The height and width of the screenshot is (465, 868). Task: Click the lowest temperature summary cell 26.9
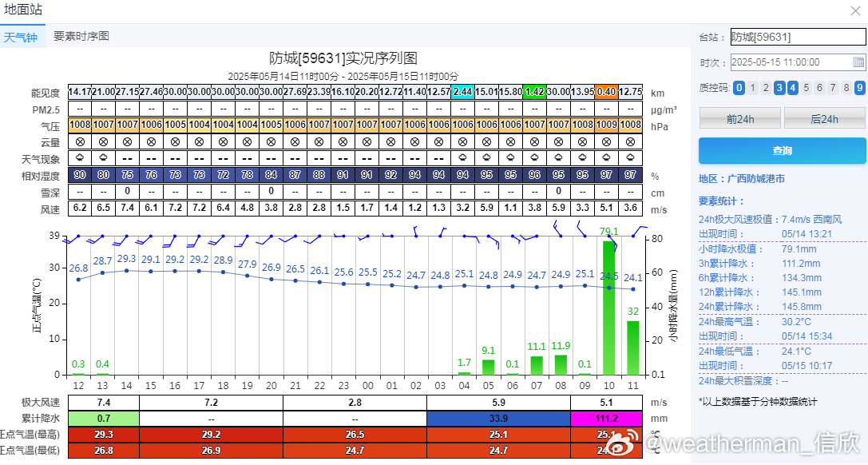(x=211, y=451)
